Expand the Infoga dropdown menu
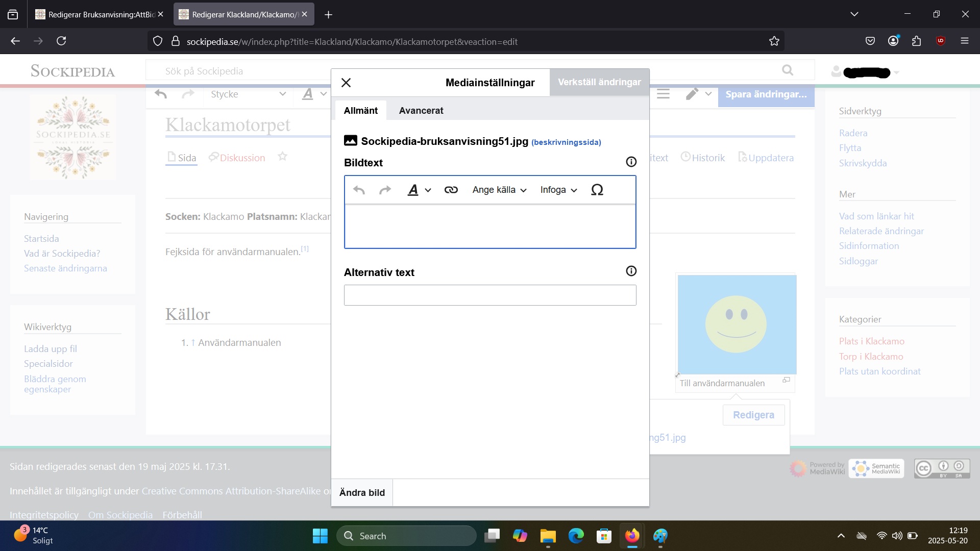The width and height of the screenshot is (980, 551). coord(558,190)
